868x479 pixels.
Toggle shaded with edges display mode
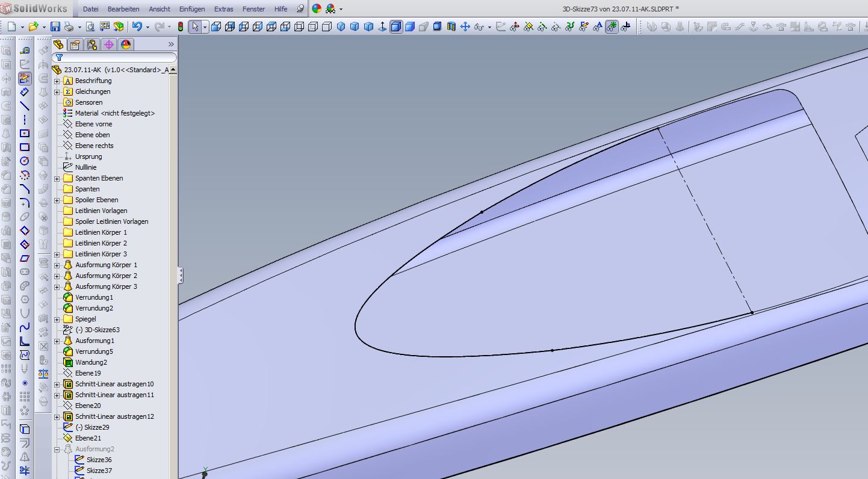(396, 26)
